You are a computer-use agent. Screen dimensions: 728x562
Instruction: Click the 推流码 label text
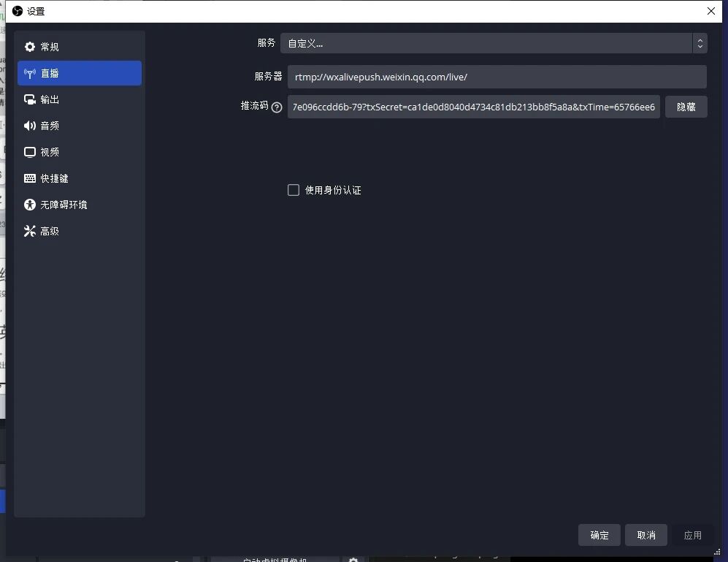254,106
